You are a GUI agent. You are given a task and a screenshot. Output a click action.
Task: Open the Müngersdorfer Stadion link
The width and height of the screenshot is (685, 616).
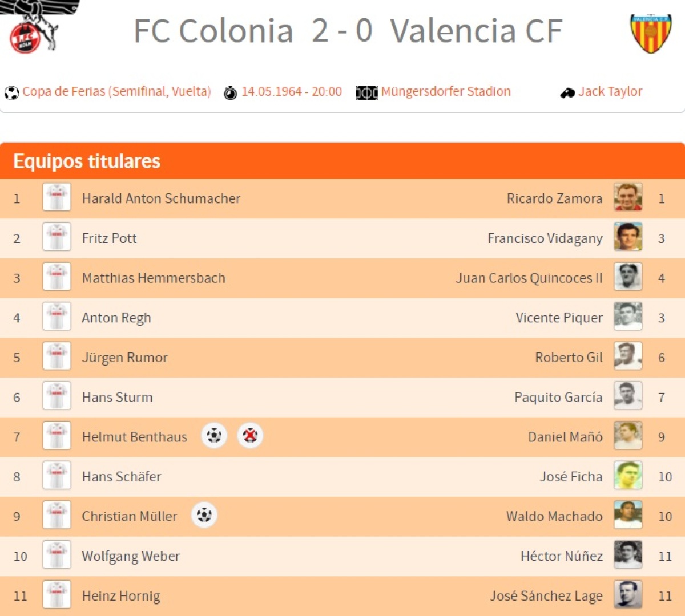click(446, 91)
